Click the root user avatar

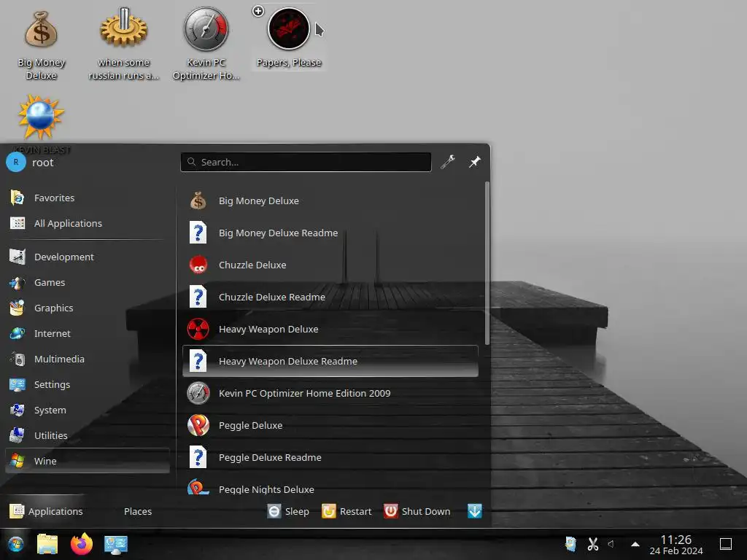(x=16, y=163)
